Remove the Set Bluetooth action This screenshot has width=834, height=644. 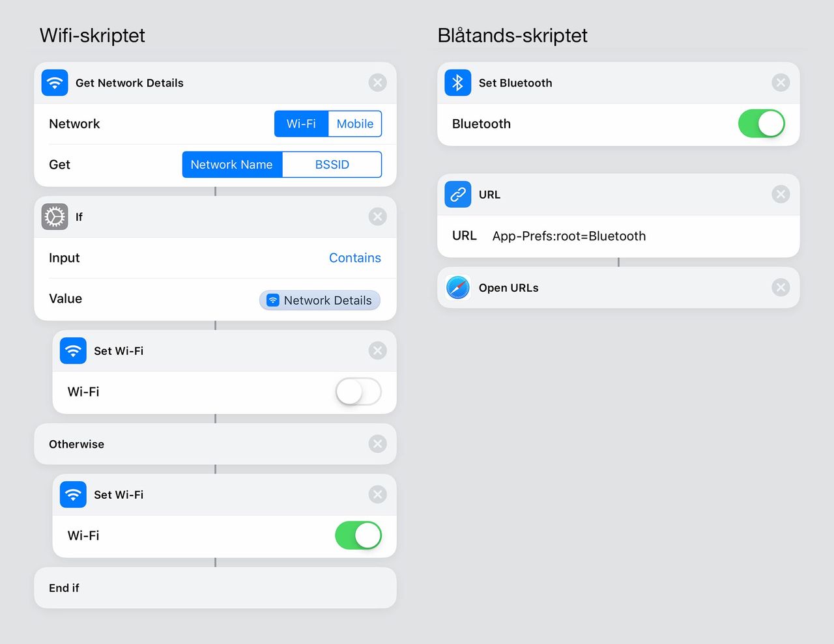(x=781, y=83)
